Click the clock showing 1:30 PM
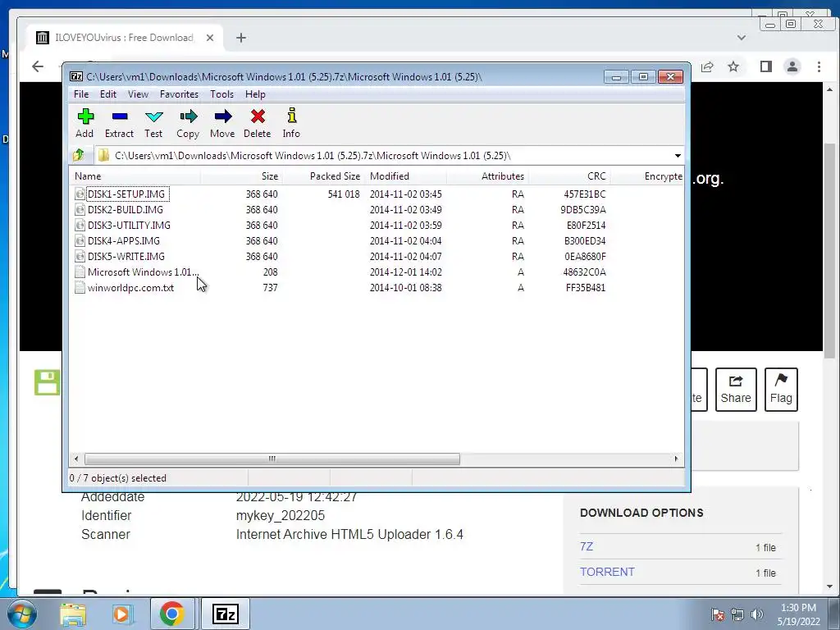 [798, 608]
